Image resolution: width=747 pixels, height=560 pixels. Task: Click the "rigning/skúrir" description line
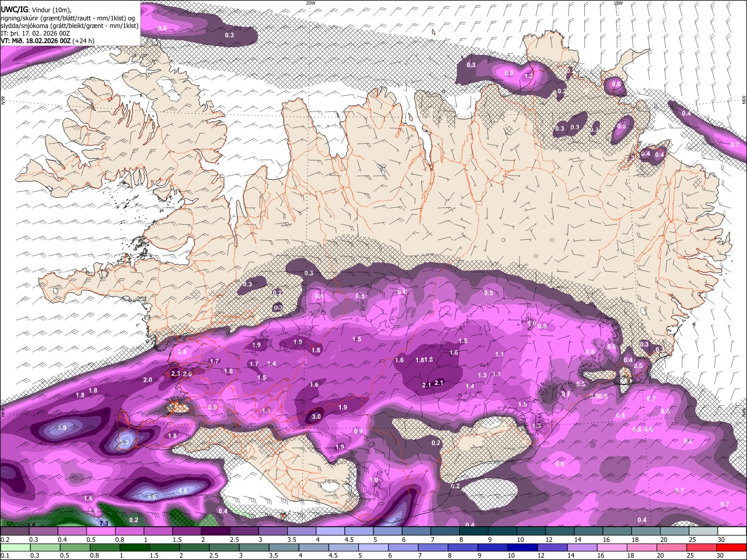68,17
